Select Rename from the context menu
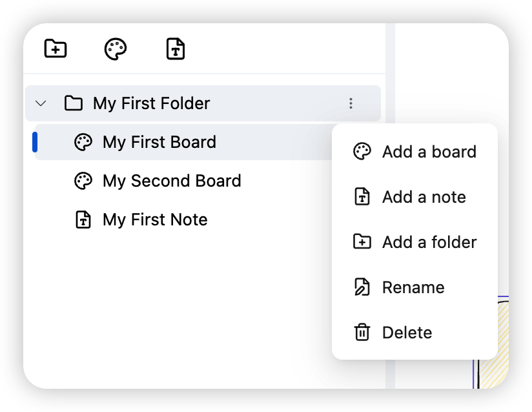 tap(413, 287)
